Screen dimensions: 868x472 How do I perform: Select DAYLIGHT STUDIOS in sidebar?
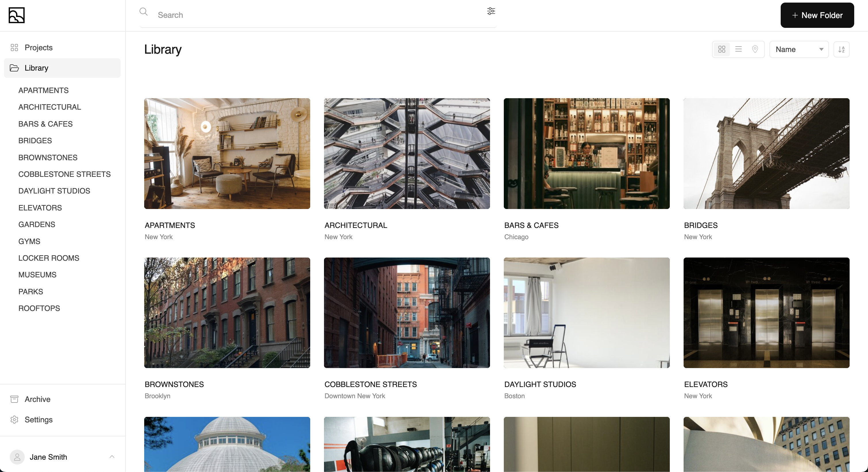(54, 191)
